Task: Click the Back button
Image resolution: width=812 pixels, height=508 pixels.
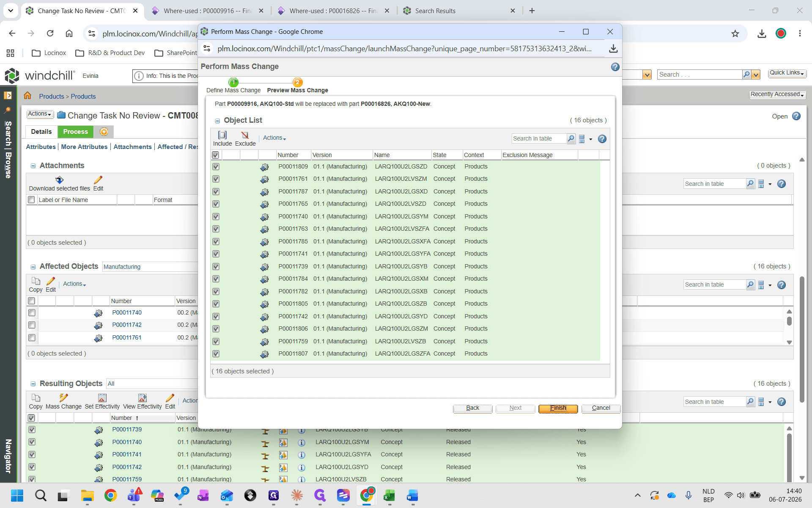Action: (x=472, y=408)
